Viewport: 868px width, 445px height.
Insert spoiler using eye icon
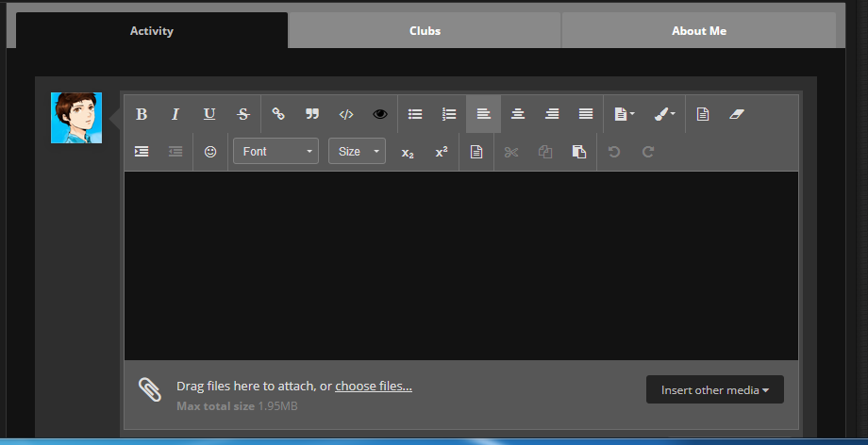click(x=379, y=114)
